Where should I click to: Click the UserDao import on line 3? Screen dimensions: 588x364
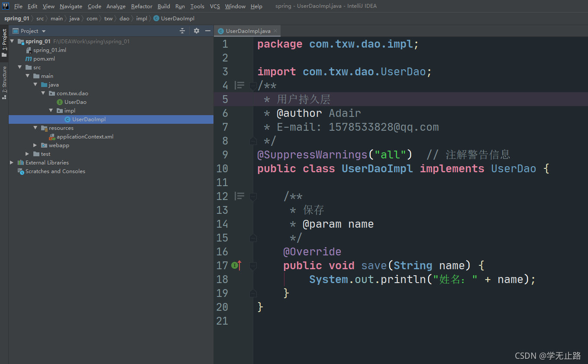click(403, 71)
